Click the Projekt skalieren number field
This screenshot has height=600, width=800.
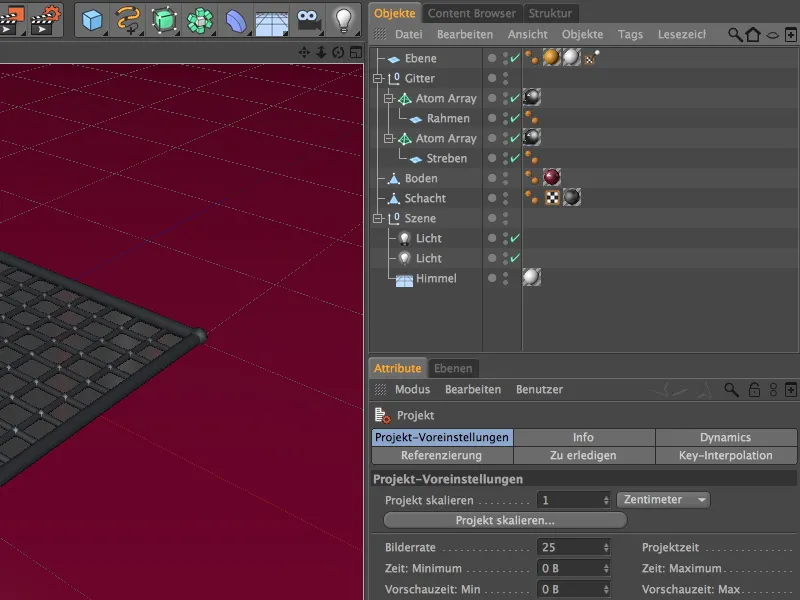pyautogui.click(x=570, y=500)
